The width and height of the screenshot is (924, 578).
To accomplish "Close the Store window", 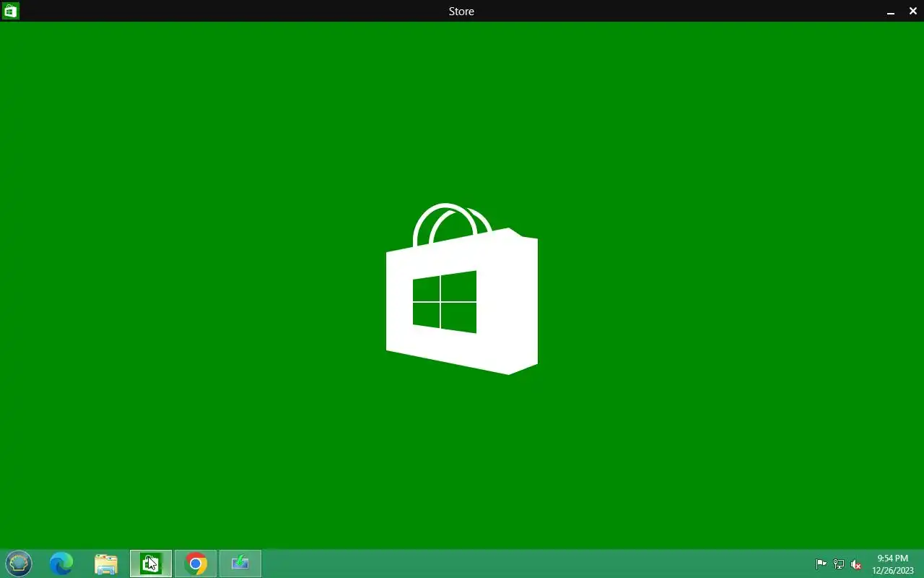I will point(913,11).
